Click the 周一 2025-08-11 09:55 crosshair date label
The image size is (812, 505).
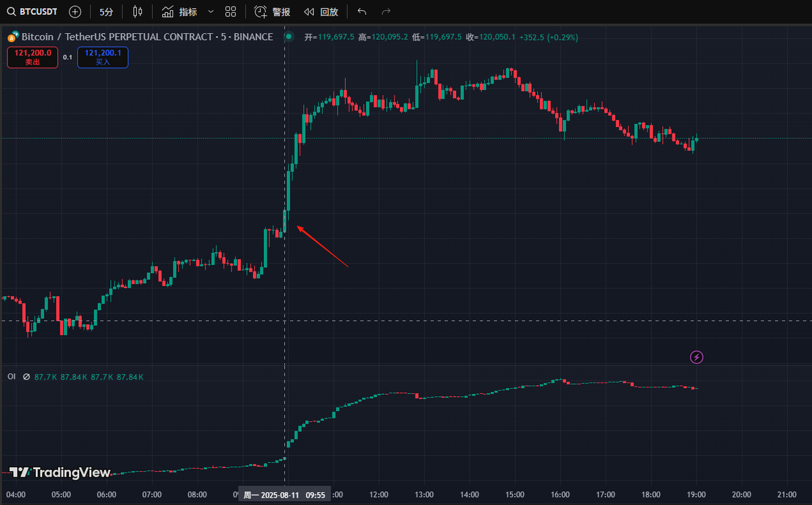285,495
